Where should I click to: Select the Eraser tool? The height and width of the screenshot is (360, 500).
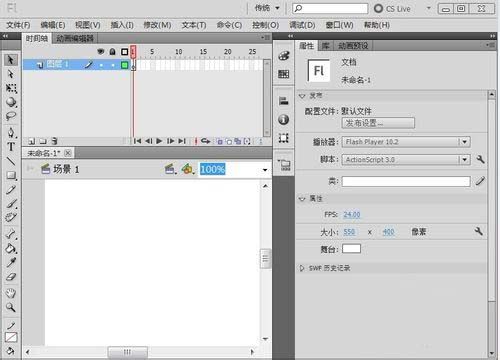click(x=11, y=277)
